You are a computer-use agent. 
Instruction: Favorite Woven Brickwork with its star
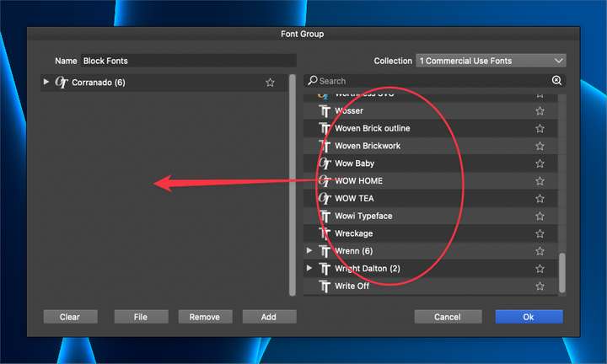540,147
